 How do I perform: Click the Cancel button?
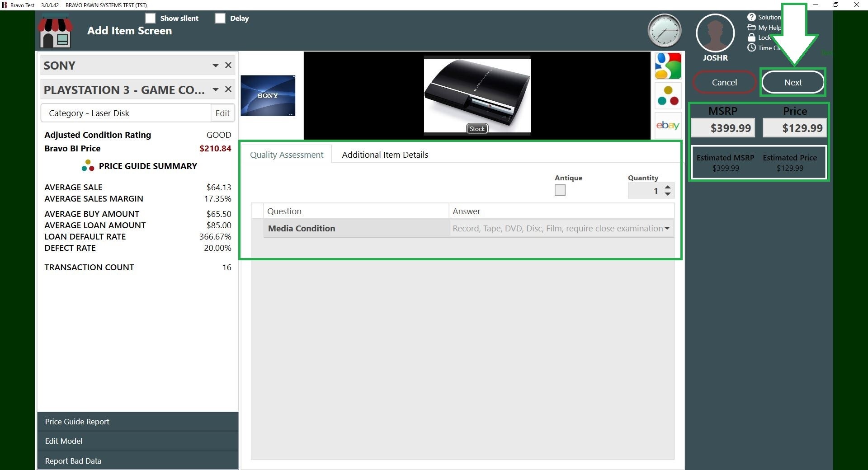click(724, 82)
